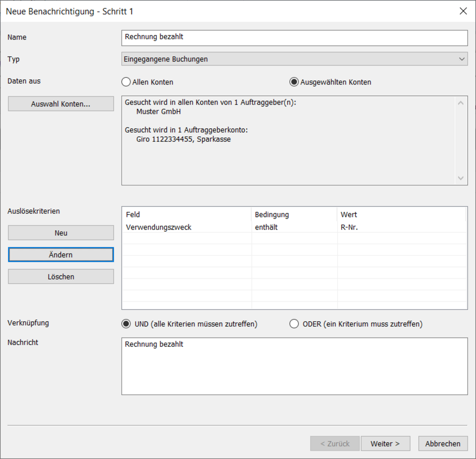Click the Ändern button

[x=61, y=255]
